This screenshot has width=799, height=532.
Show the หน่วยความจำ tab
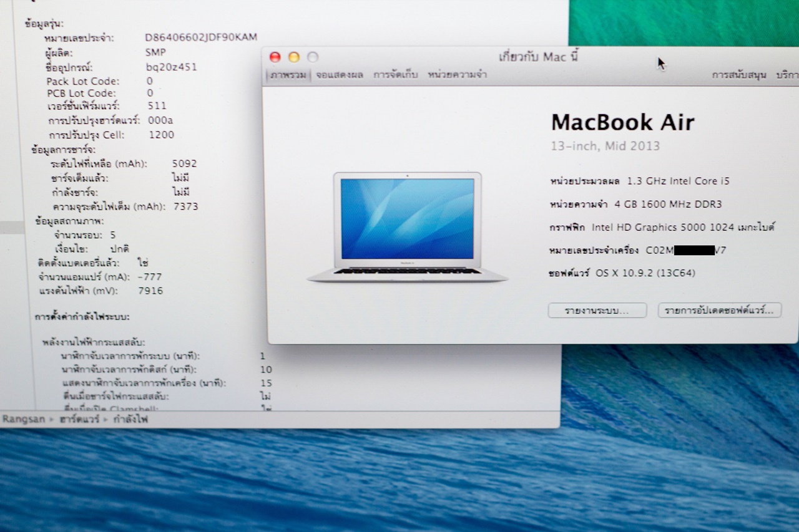coord(457,75)
